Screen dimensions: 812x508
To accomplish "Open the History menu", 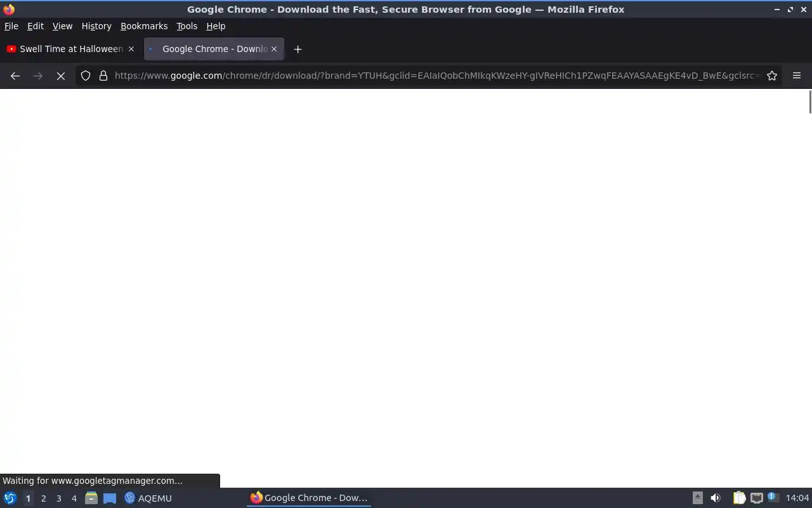I will (96, 26).
